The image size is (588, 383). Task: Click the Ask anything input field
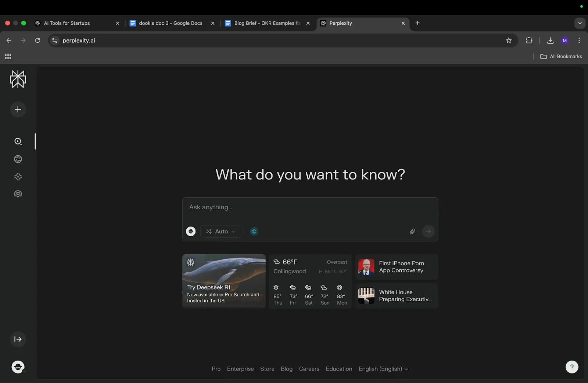point(310,207)
